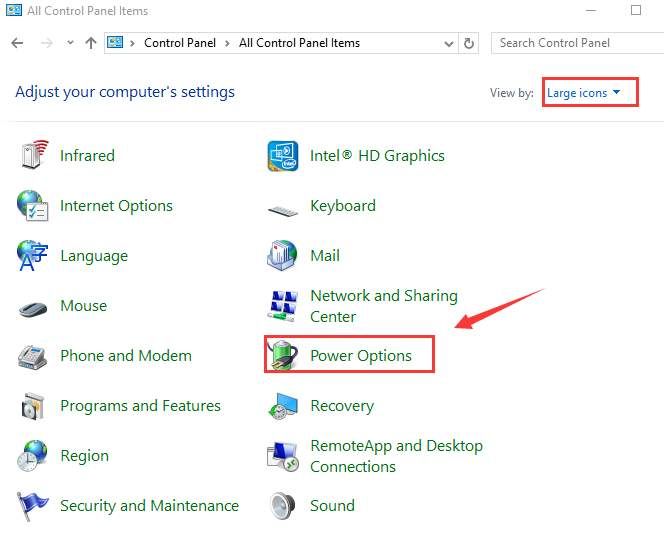Expand the recent locations arrow beside Forward
The width and height of the screenshot is (664, 537).
[70, 43]
